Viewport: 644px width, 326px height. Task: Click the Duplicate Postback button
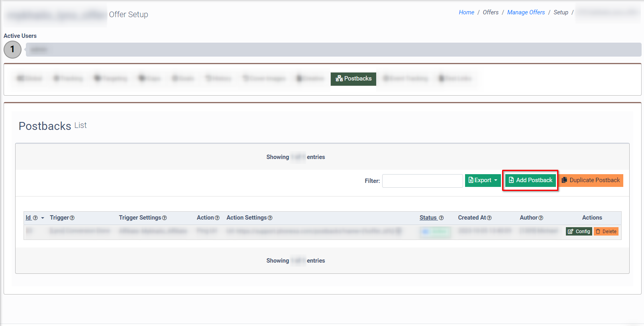tap(591, 181)
